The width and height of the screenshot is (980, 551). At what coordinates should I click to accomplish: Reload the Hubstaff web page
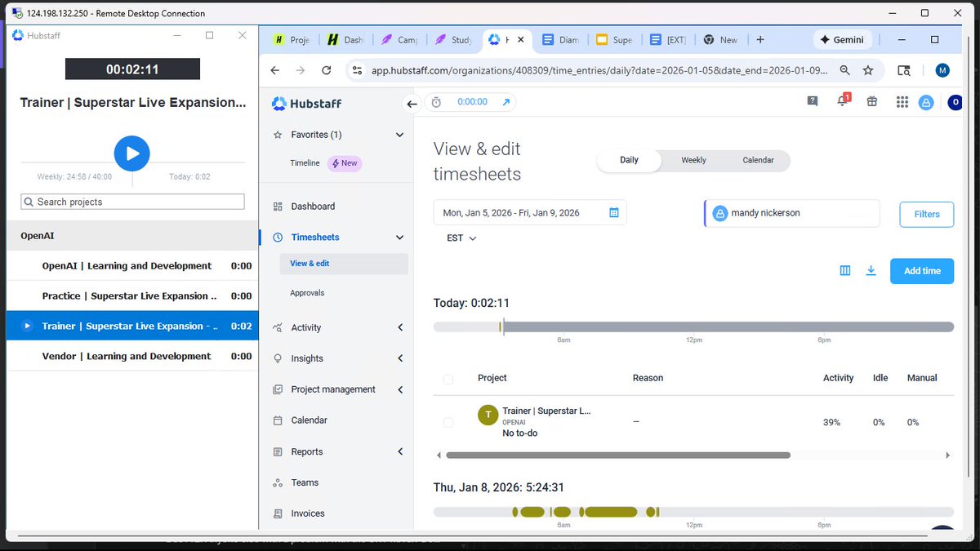coord(327,71)
